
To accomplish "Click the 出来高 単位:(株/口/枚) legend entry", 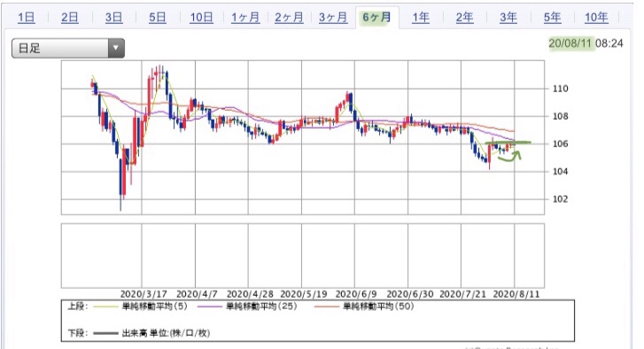I will coord(166,333).
